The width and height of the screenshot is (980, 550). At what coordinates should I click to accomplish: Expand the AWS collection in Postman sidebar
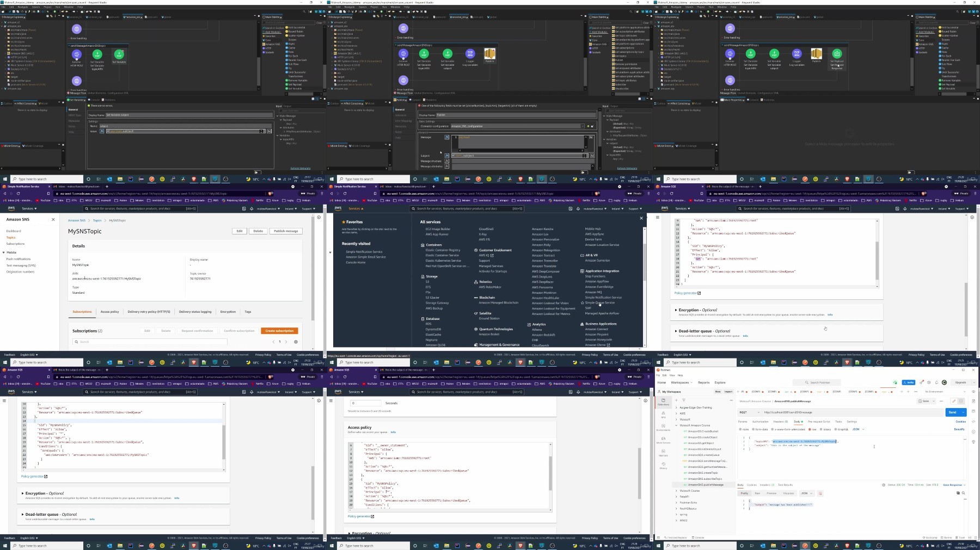pos(677,413)
